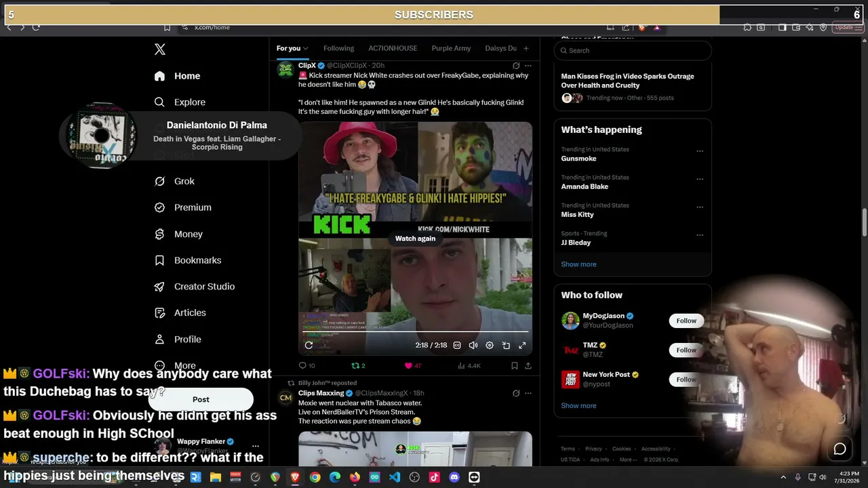Image resolution: width=868 pixels, height=488 pixels.
Task: Show more accounts in Who to follow
Action: click(x=578, y=406)
